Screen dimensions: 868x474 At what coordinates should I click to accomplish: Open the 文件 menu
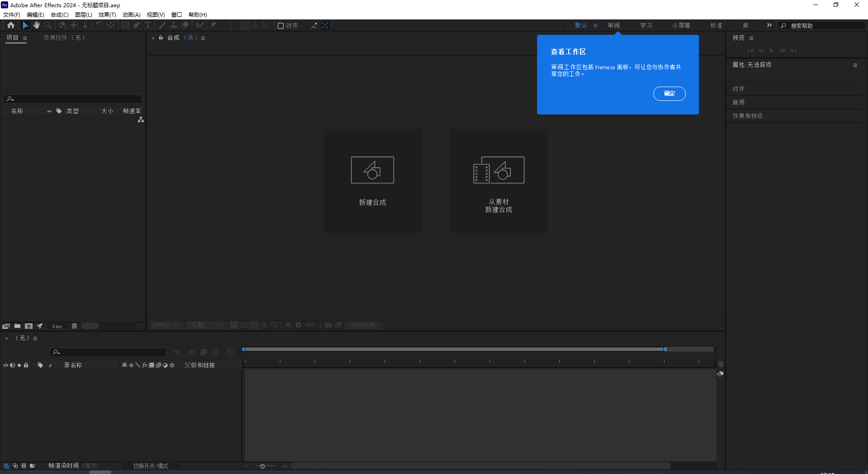[11, 14]
